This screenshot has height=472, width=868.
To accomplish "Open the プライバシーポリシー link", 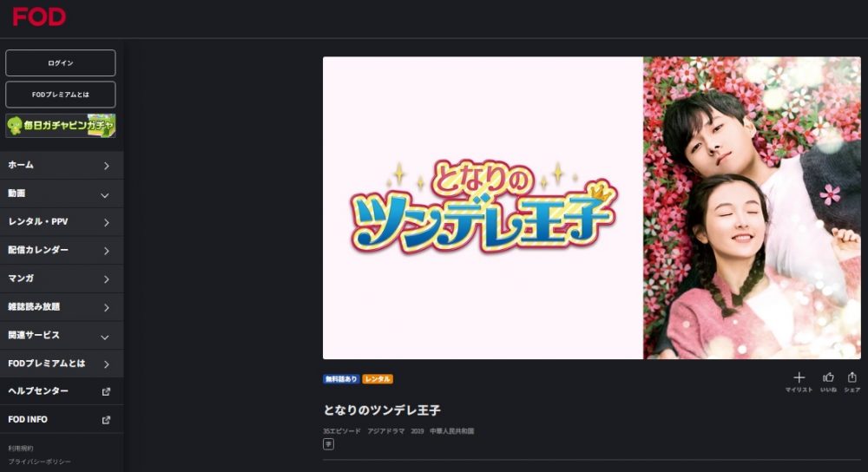I will 39,462.
